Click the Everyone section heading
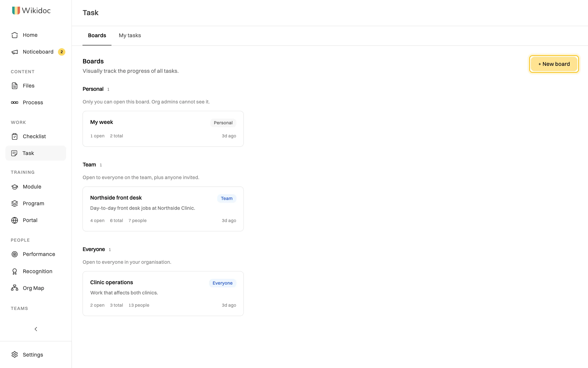 pyautogui.click(x=94, y=249)
